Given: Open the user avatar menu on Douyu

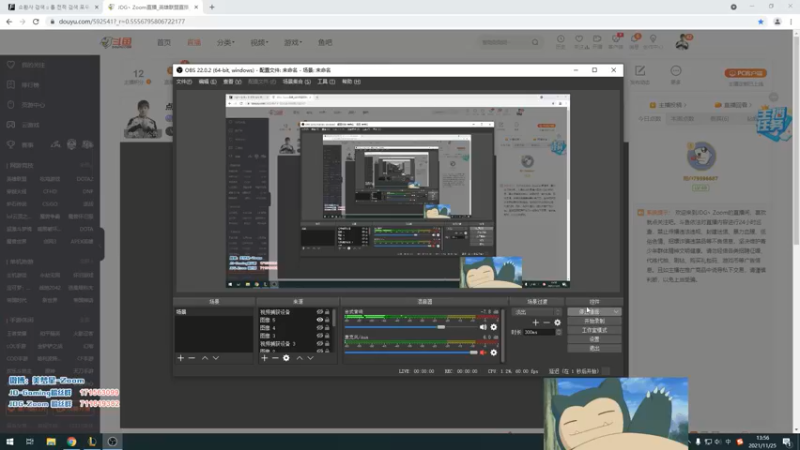Looking at the screenshot, I should [x=682, y=42].
